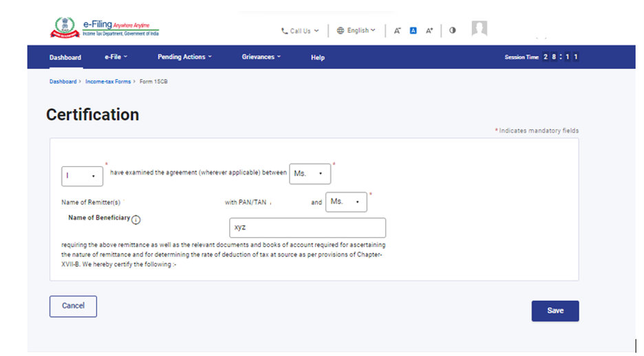
Task: Open the Grievances menu
Action: click(261, 57)
